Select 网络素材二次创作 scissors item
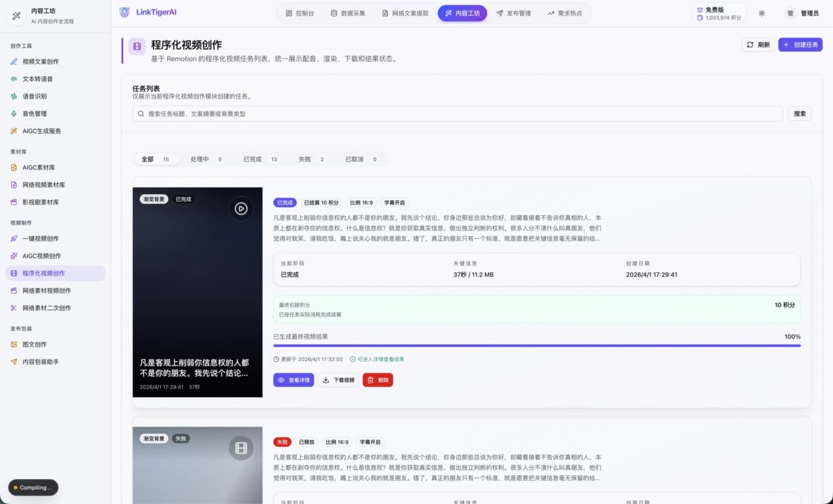 coord(46,308)
